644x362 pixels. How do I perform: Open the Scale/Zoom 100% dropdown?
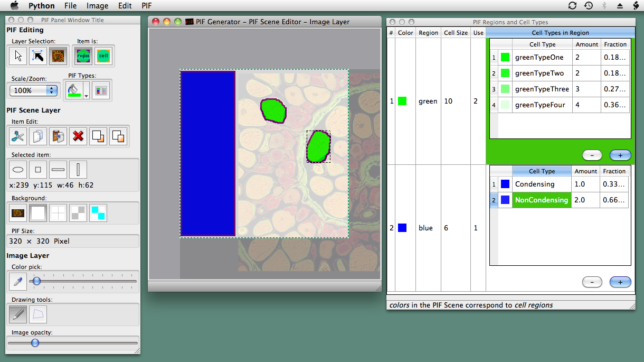[34, 90]
